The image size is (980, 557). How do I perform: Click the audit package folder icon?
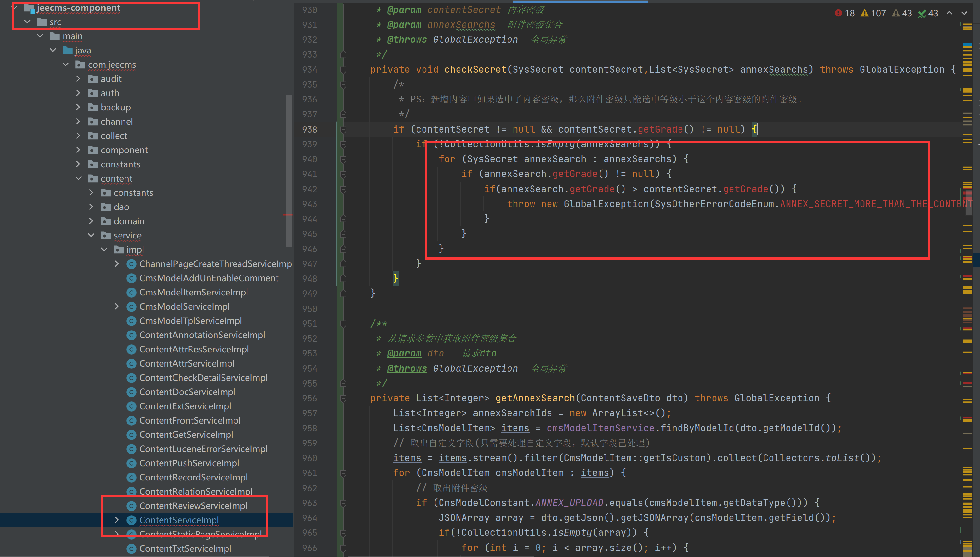[93, 79]
